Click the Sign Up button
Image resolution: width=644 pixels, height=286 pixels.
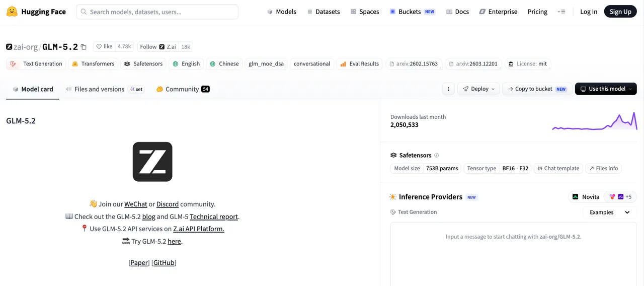point(620,12)
